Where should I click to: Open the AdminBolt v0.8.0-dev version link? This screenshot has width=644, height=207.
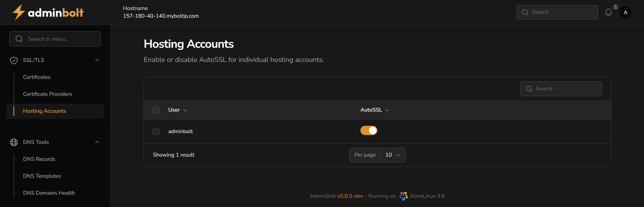pos(350,196)
